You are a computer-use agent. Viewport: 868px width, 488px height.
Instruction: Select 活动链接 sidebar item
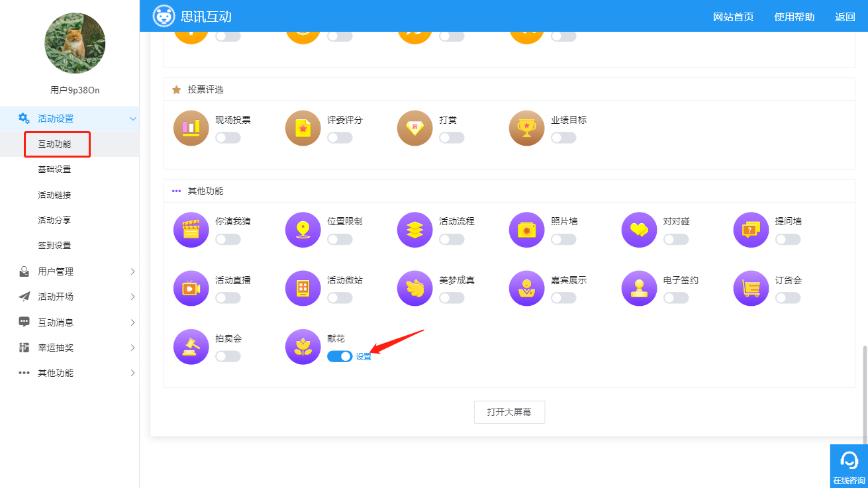point(54,195)
